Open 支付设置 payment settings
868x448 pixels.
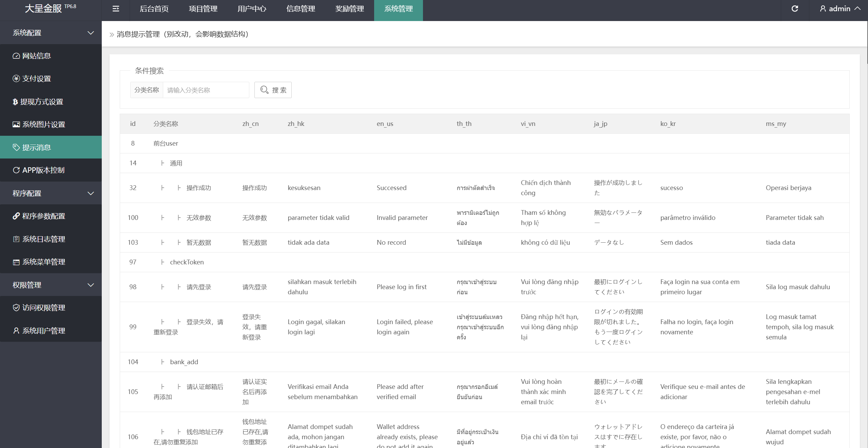(x=37, y=79)
